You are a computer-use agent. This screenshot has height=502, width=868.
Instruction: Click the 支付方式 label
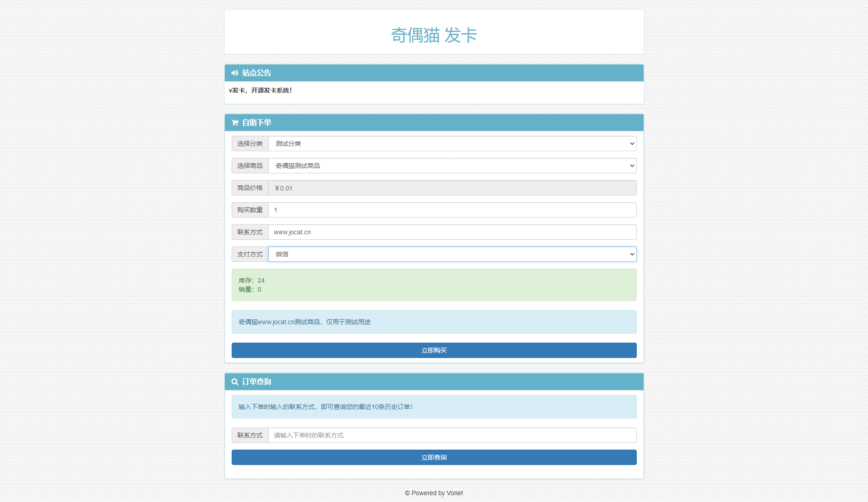pos(250,254)
